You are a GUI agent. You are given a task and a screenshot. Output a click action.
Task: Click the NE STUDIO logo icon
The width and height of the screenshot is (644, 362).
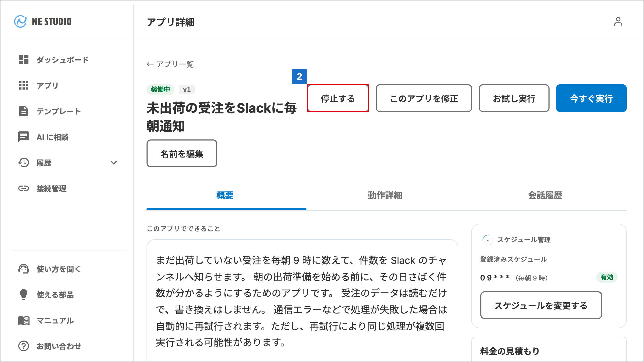point(20,21)
